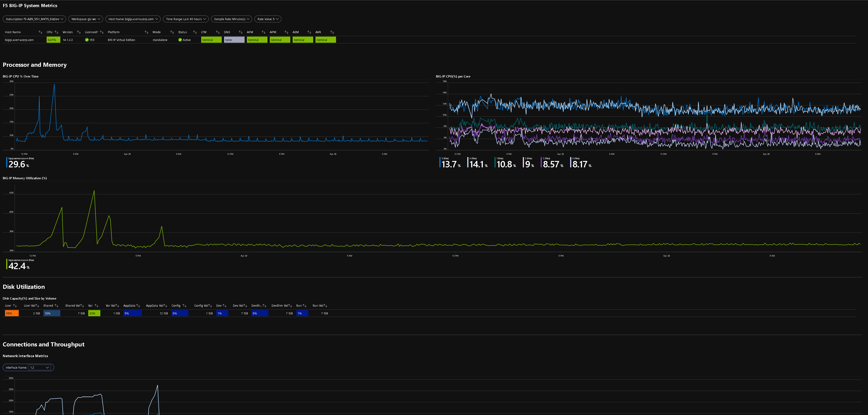Open the Rate Value 5 dropdown
Viewport: 868px width, 415px height.
tap(268, 19)
